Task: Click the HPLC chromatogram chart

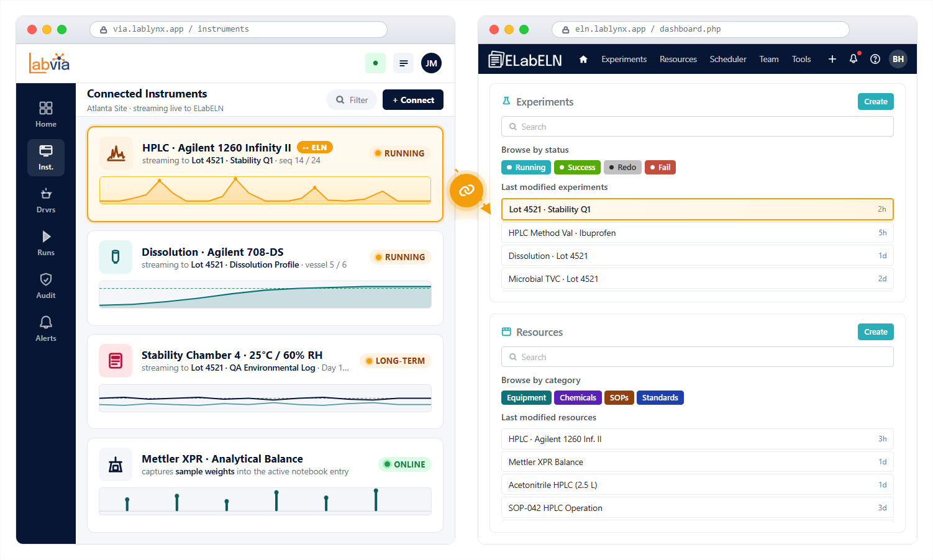Action: point(265,190)
